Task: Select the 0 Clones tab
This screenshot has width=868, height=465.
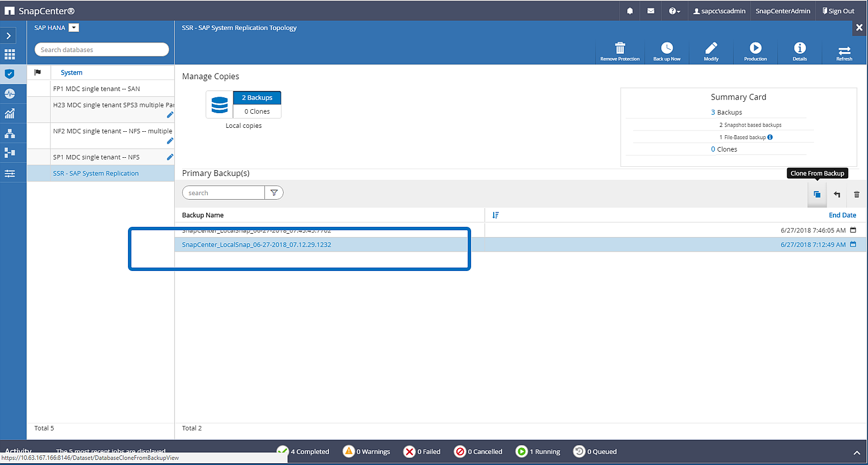Action: click(x=257, y=111)
